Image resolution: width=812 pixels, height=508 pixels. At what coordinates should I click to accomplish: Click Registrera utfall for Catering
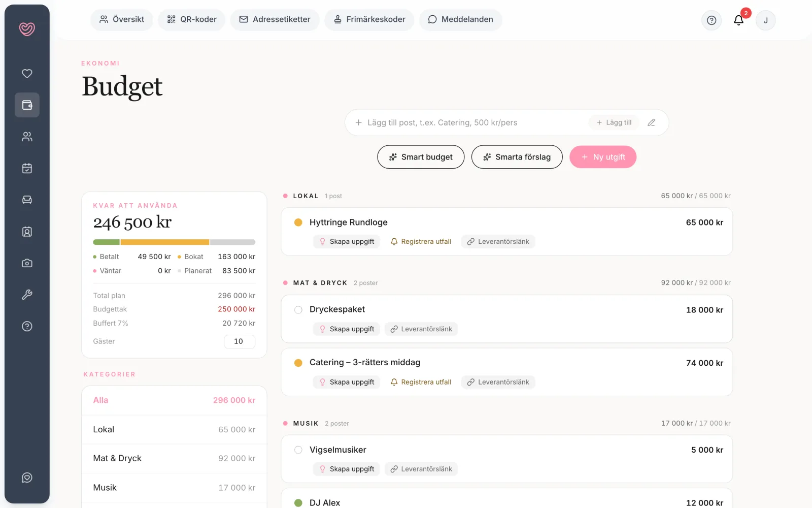421,382
